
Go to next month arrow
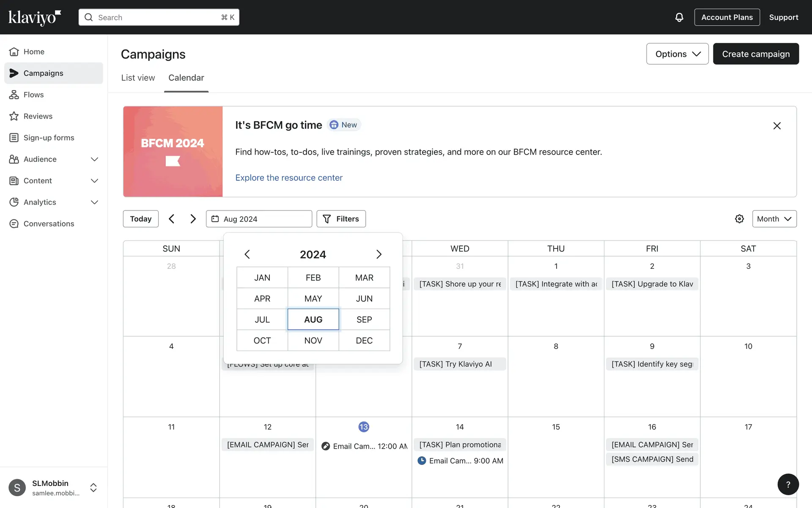click(193, 219)
